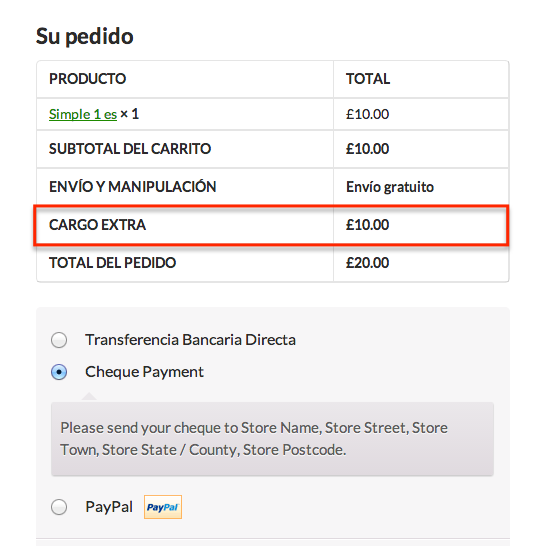Click the SUBTOTAL DEL CARRITO label
This screenshot has height=546, width=552.
point(130,149)
